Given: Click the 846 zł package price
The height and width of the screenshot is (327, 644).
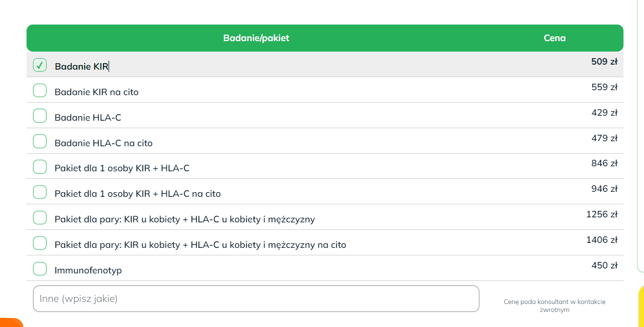Looking at the screenshot, I should coord(604,163).
